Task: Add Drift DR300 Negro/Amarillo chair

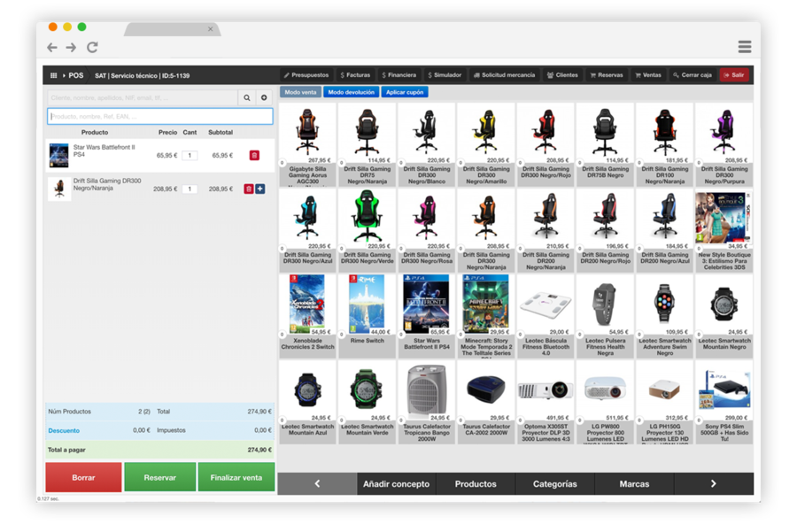Action: click(486, 144)
